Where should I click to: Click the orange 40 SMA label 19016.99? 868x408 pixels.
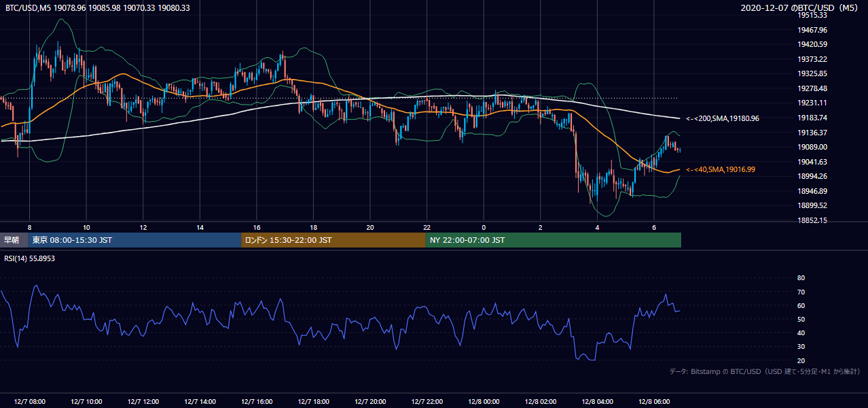721,170
